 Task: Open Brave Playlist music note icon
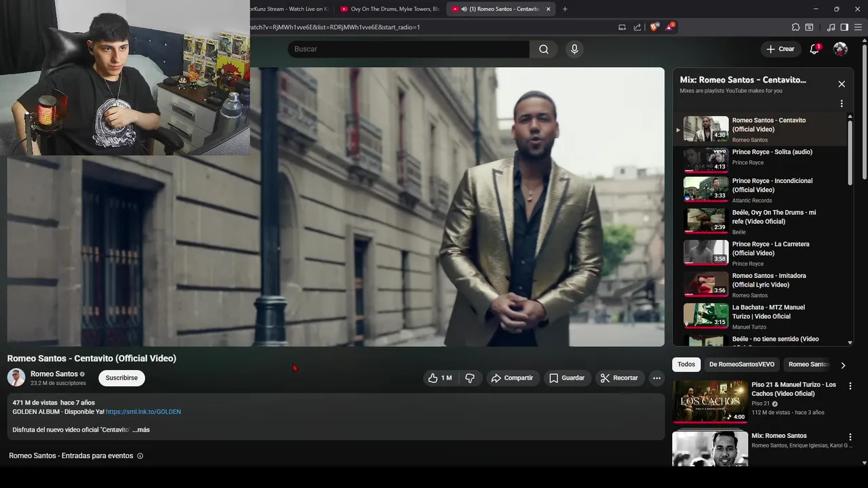(831, 27)
